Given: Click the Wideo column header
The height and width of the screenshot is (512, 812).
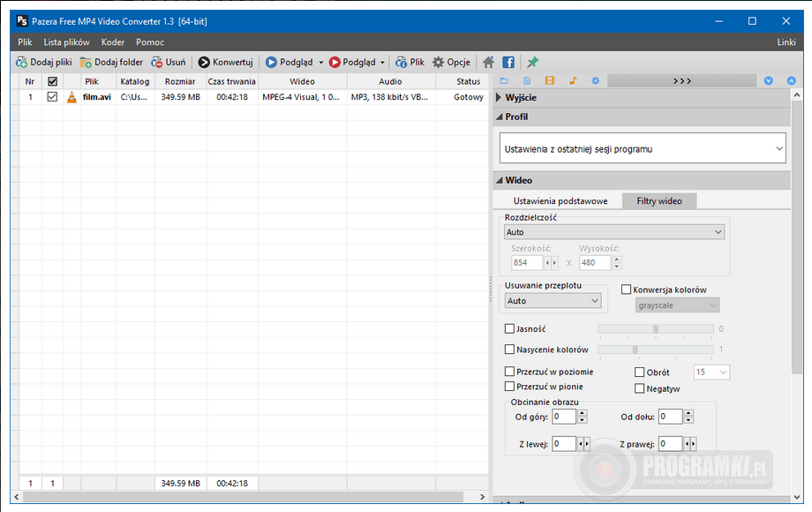Looking at the screenshot, I should coord(303,81).
